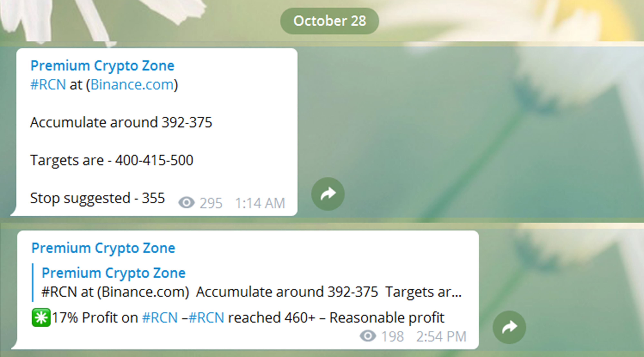This screenshot has height=357, width=644.
Task: Click the 295 view count number
Action: pos(211,203)
